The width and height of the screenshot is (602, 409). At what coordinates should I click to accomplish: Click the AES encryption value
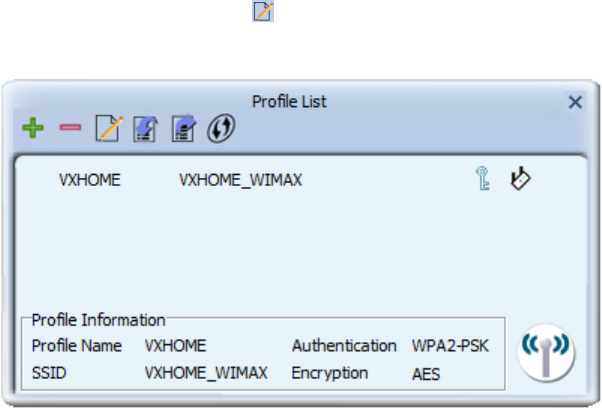pyautogui.click(x=426, y=374)
